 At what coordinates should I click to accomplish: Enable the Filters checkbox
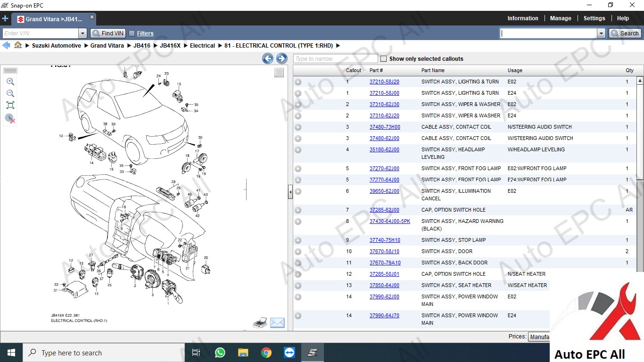pos(132,33)
